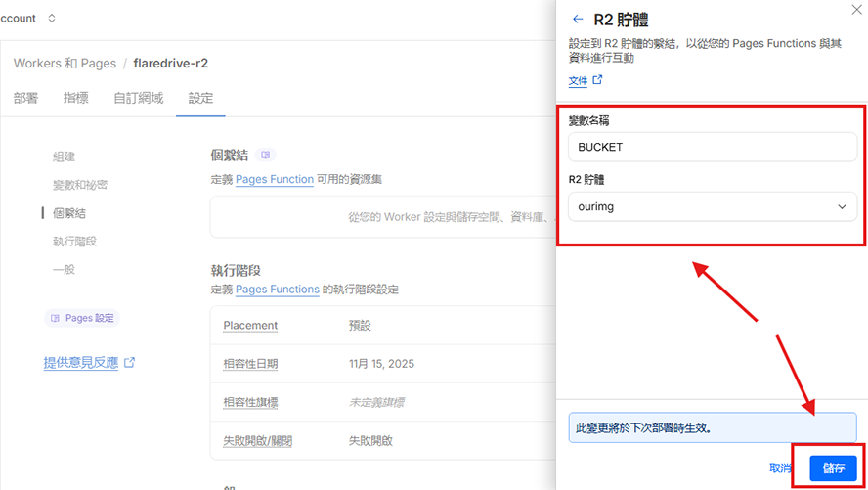Switch to the 部署 tab
The height and width of the screenshot is (490, 868).
(x=25, y=98)
